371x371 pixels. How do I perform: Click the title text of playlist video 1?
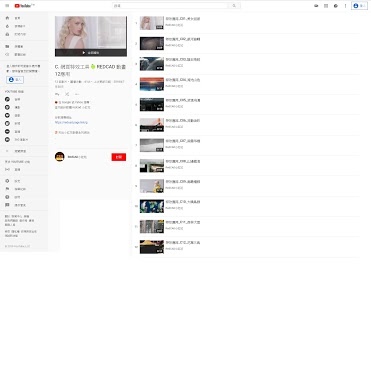click(x=183, y=19)
